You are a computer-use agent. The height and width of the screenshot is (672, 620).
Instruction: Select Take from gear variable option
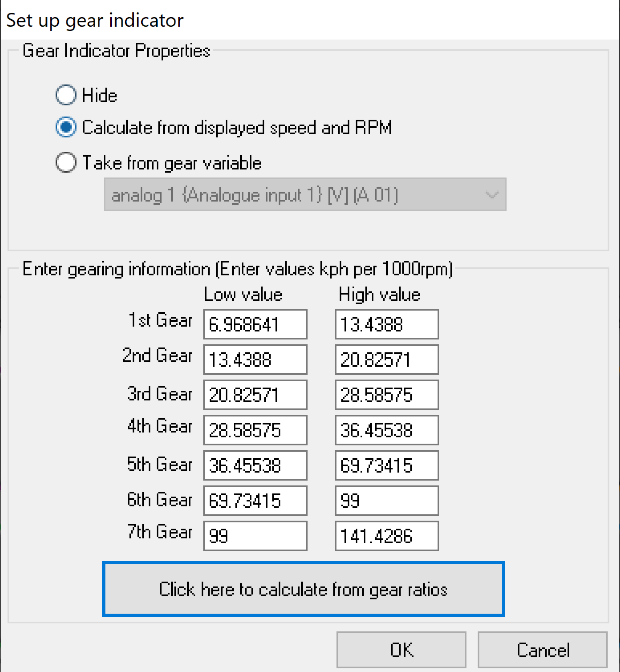(x=66, y=163)
